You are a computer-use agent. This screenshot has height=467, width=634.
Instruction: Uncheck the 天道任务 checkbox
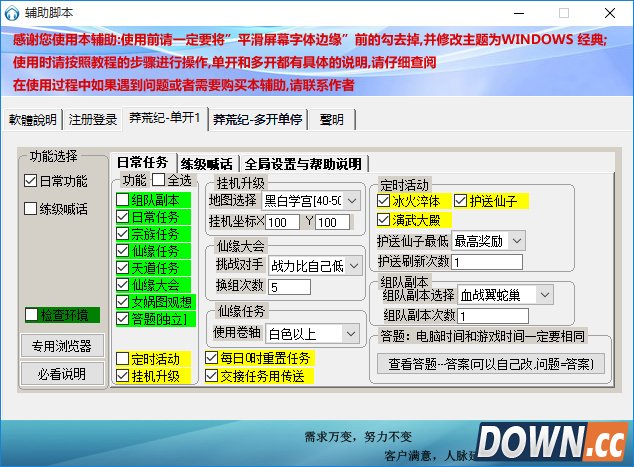coord(123,268)
